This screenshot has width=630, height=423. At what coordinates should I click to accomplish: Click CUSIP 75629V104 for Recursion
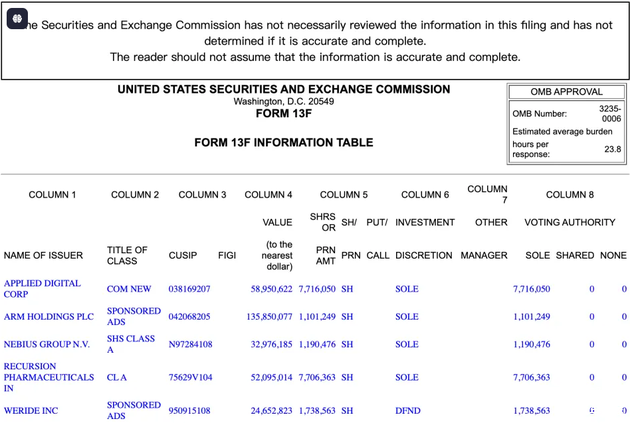click(x=191, y=377)
